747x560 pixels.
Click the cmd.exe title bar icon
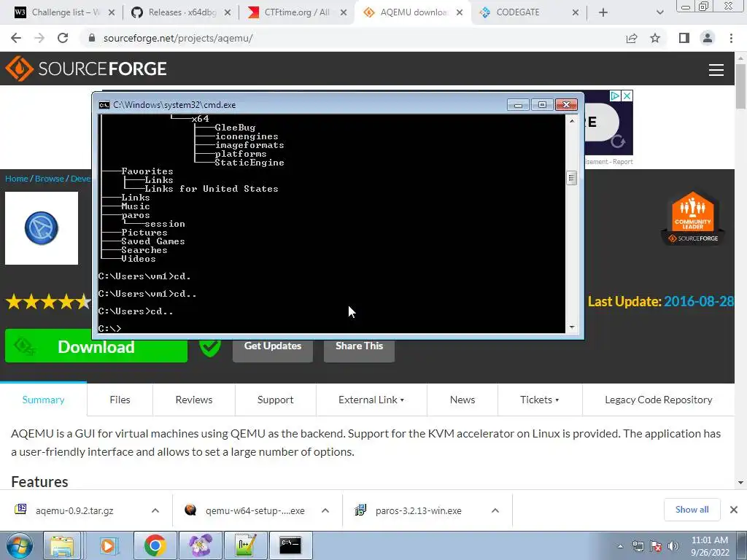pos(104,105)
